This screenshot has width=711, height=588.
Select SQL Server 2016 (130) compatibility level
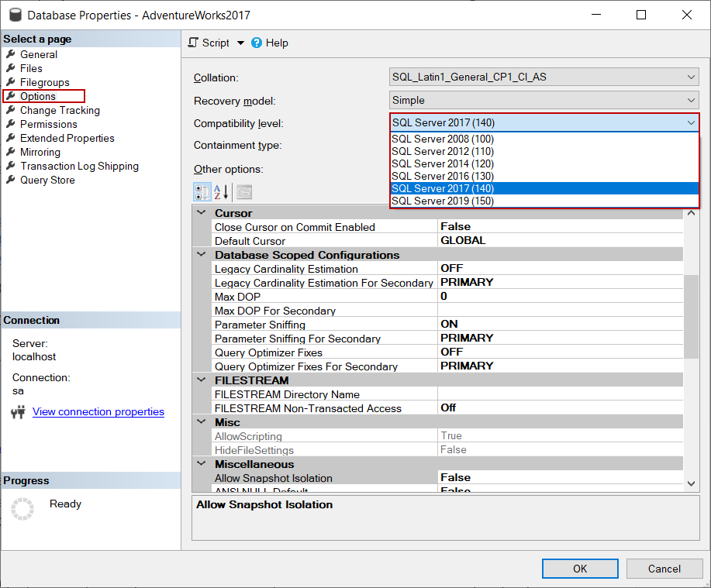coord(443,176)
